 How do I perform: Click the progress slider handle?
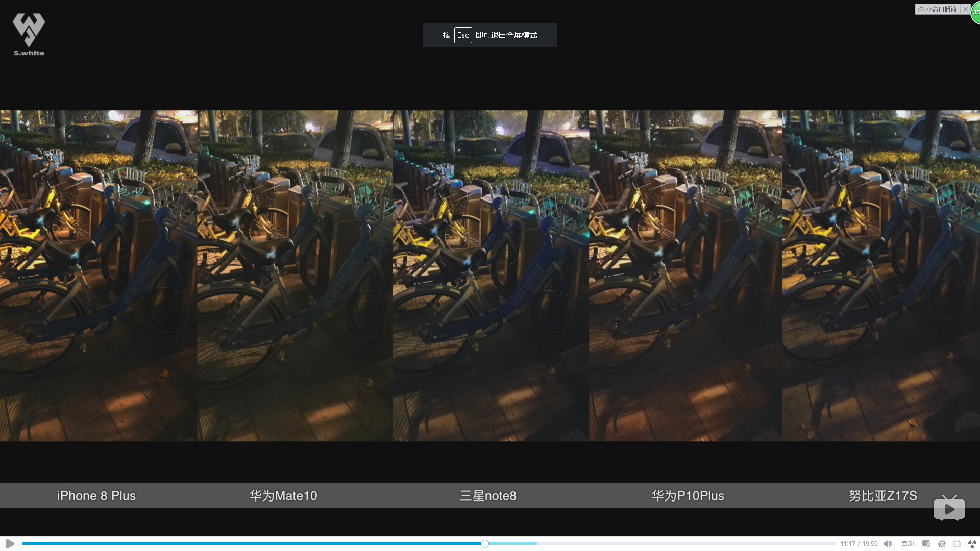coord(485,544)
